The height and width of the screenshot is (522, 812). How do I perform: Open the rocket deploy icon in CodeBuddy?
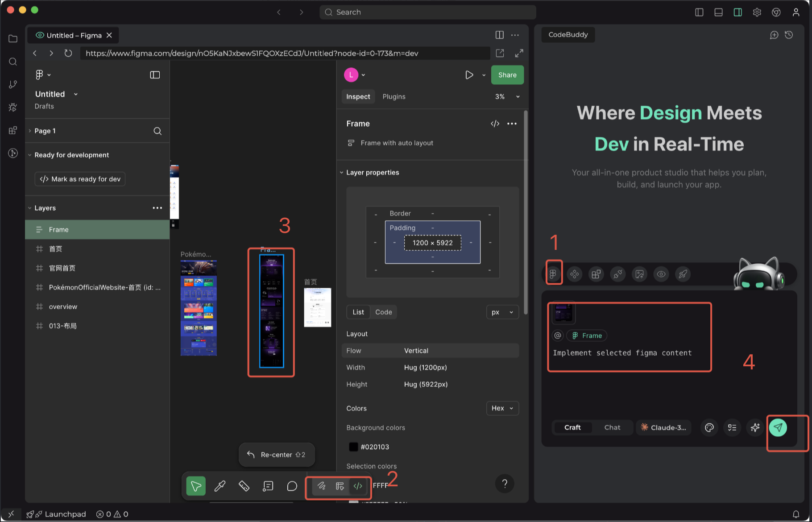[683, 274]
